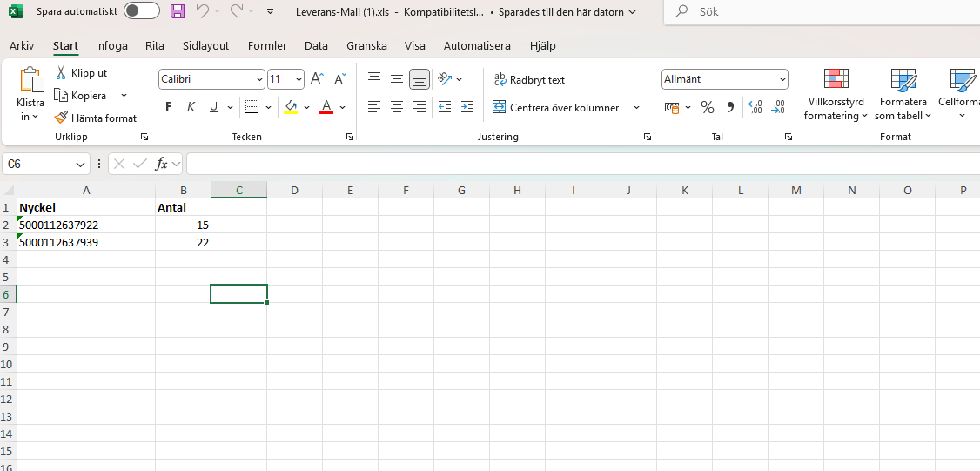This screenshot has width=980, height=471.
Task: Align text to middle of cell
Action: 397,79
